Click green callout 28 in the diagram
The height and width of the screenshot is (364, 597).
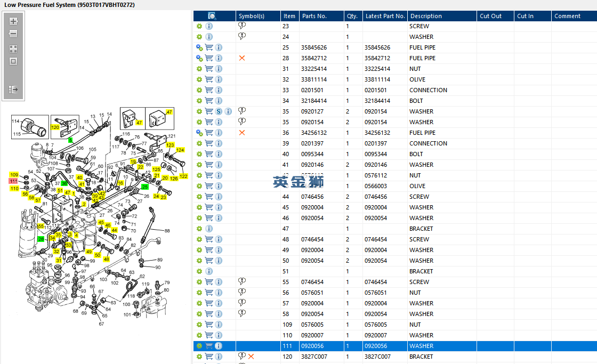(41, 239)
